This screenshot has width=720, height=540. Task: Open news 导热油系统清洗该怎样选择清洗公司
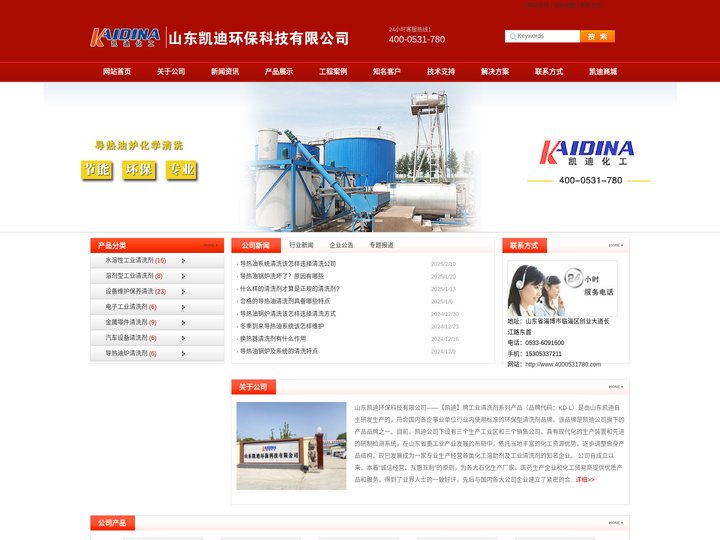(288, 264)
